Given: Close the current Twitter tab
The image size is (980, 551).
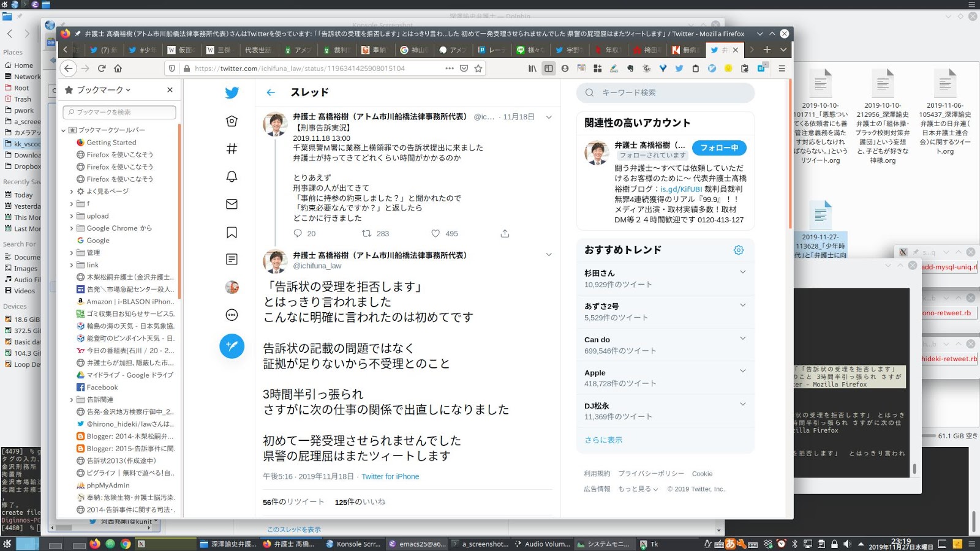Looking at the screenshot, I should tap(736, 50).
